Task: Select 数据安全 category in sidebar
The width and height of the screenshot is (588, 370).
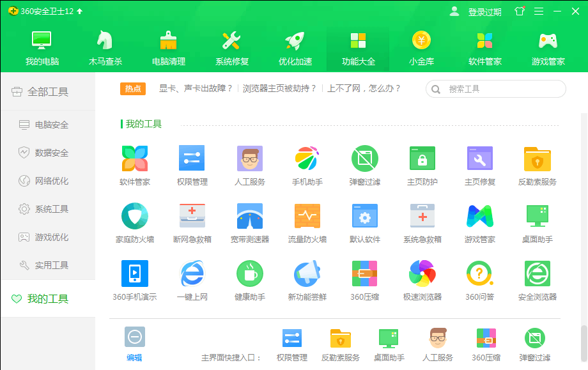Action: tap(48, 153)
